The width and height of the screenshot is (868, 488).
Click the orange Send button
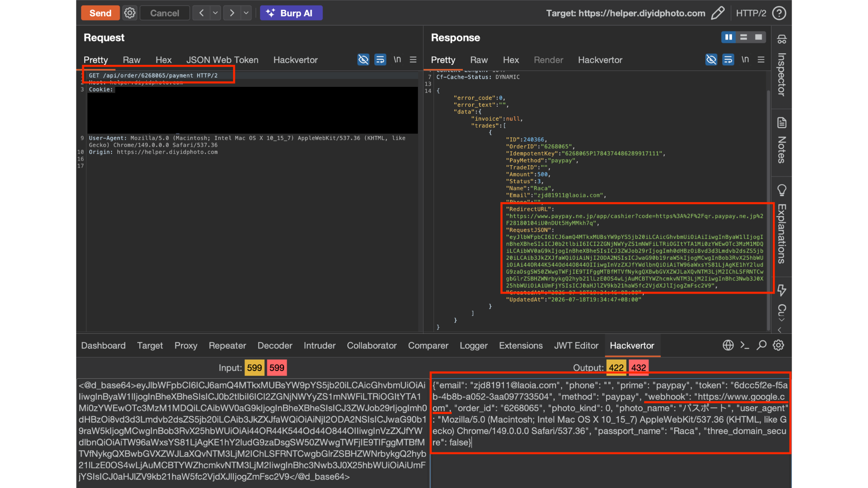(100, 13)
